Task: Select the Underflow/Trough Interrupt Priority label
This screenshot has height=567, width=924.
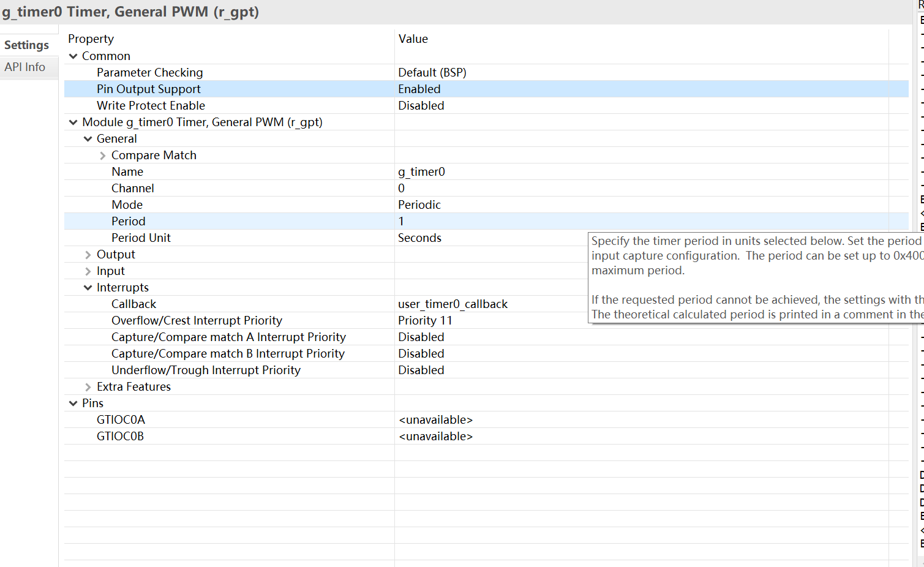Action: pos(206,370)
